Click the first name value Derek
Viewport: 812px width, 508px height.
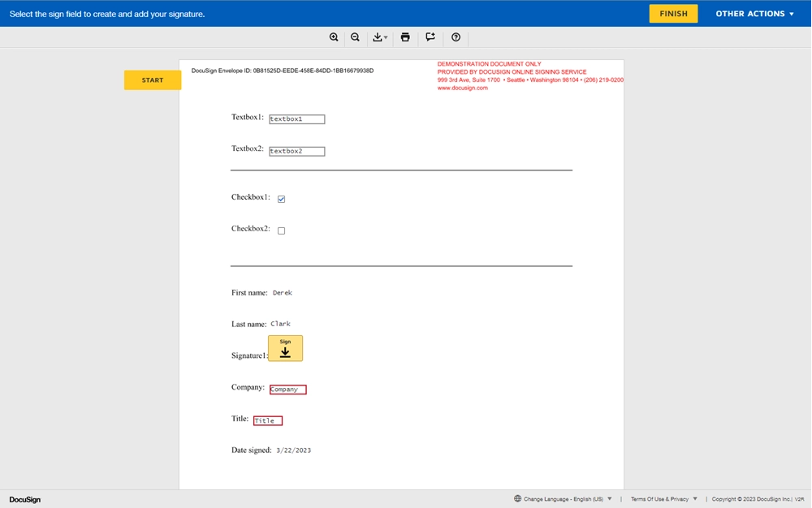[x=283, y=293]
